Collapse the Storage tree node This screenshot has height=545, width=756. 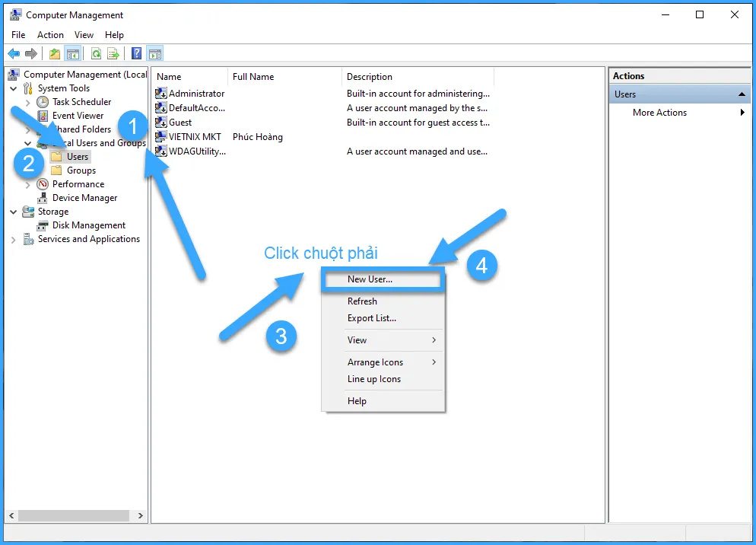pos(13,212)
